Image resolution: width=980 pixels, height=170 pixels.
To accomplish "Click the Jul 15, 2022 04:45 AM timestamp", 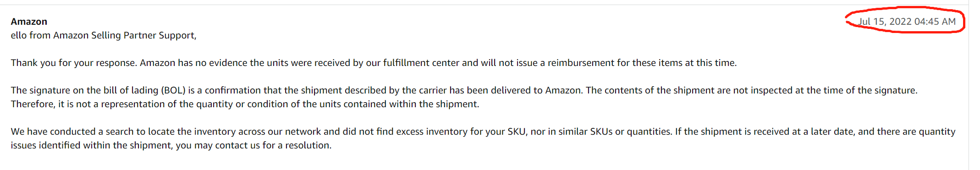I will [x=907, y=22].
